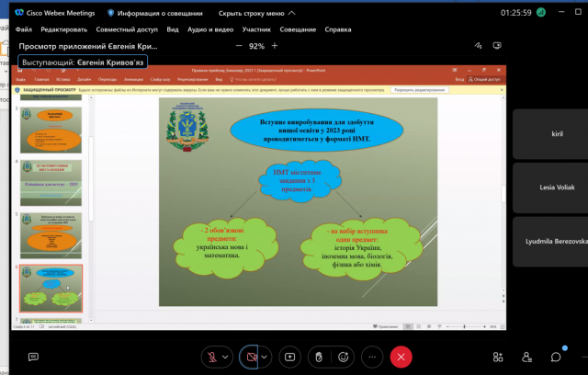Zoom out shared view with minus
The height and width of the screenshot is (375, 588).
[239, 46]
